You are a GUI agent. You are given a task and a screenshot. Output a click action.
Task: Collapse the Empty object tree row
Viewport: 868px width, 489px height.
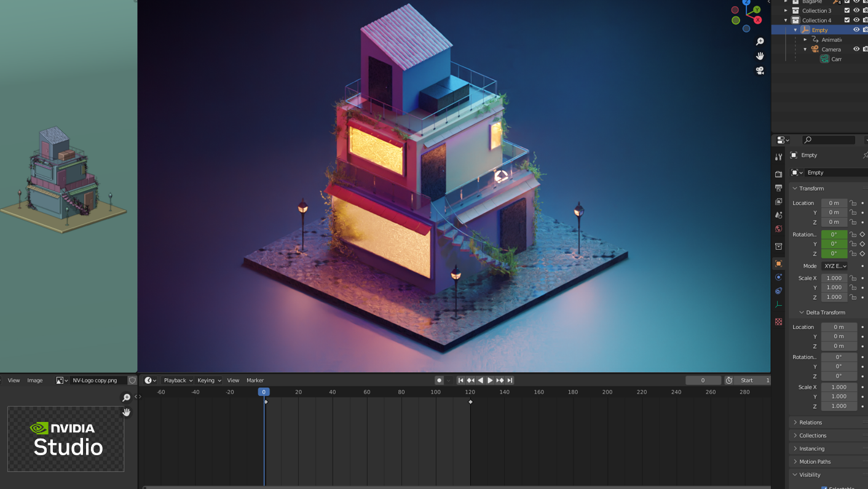(x=795, y=30)
